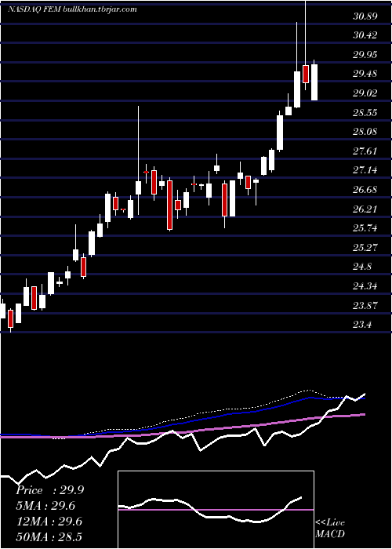Click the 28.55 price axis label
The height and width of the screenshot is (549, 392).
tap(365, 113)
